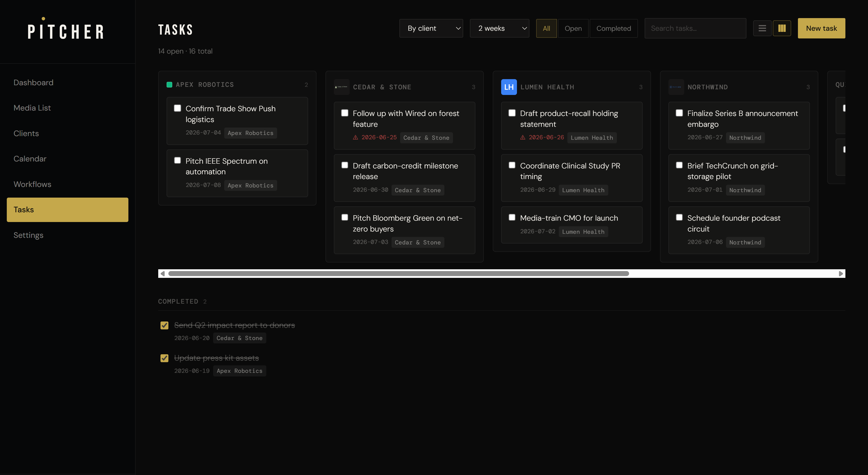
Task: Click Apex Robotics tag on press kit task
Action: pyautogui.click(x=239, y=371)
